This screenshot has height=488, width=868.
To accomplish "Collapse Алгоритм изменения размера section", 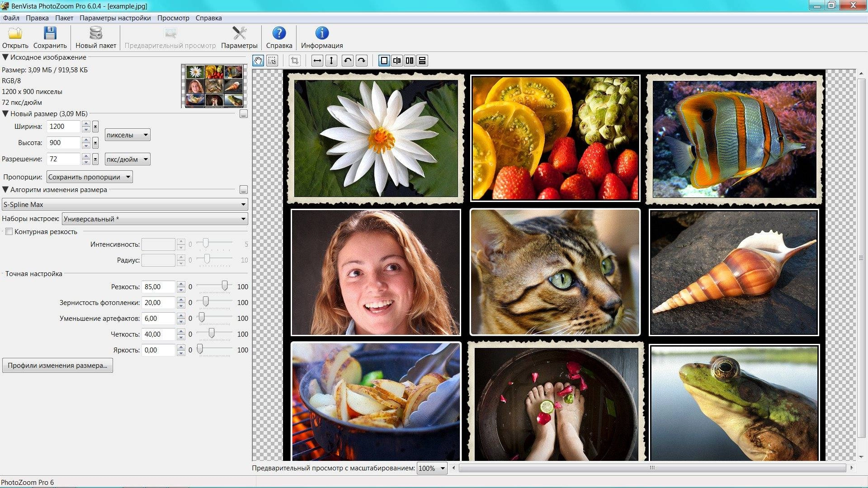I will click(x=5, y=190).
